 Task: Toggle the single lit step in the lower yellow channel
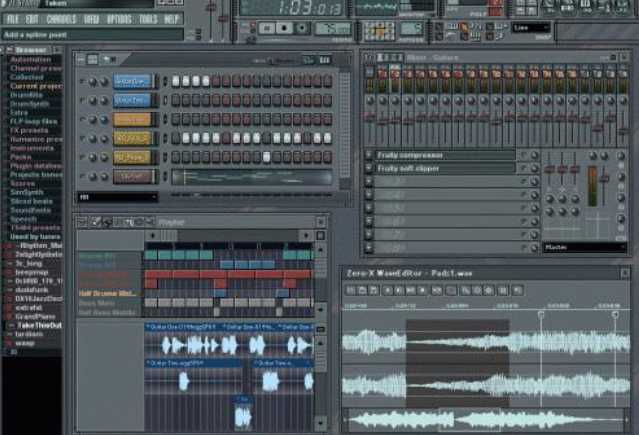(x=267, y=157)
